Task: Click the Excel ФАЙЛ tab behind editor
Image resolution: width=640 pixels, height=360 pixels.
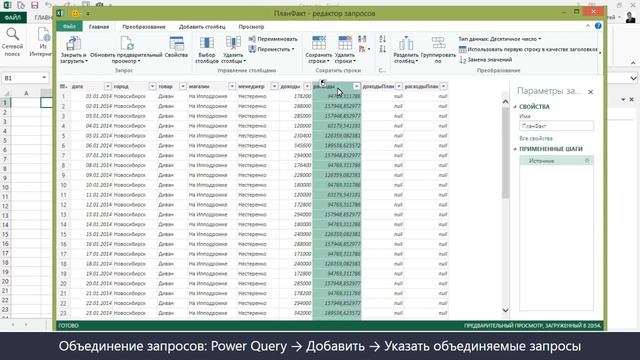Action: 13,18
